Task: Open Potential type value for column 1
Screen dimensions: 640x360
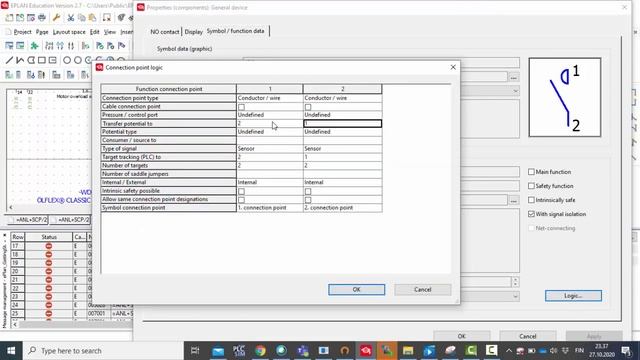Action: click(x=269, y=132)
